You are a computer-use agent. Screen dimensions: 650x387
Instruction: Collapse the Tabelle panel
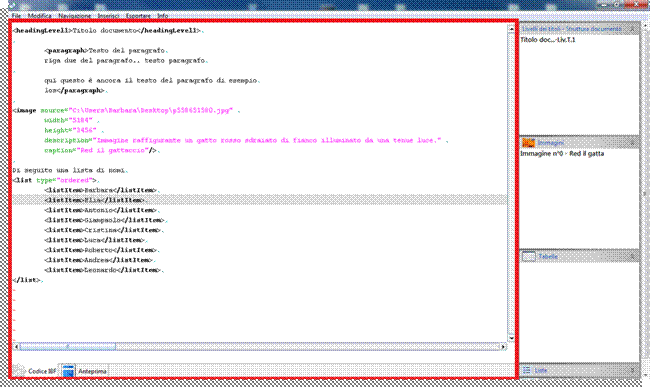coord(633,256)
